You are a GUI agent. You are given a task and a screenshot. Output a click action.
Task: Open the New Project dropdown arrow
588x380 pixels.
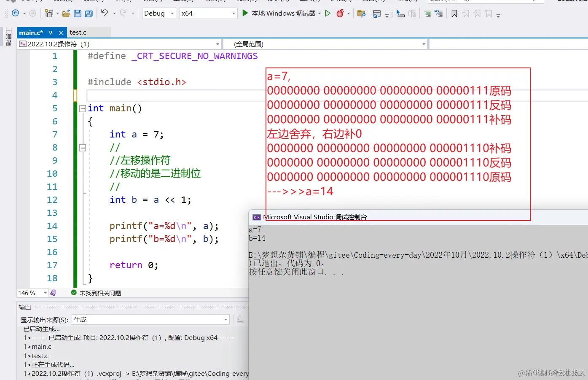(57, 13)
